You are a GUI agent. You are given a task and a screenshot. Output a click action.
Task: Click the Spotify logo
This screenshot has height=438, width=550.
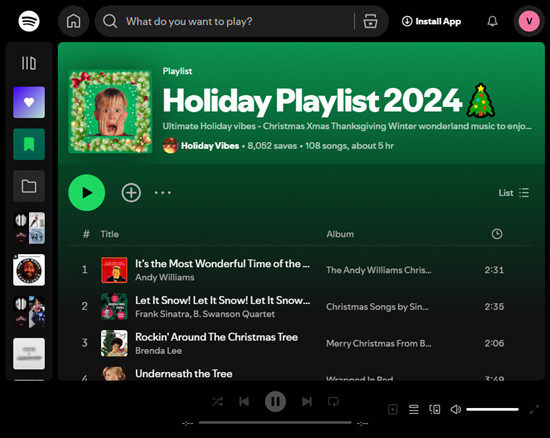click(x=29, y=21)
